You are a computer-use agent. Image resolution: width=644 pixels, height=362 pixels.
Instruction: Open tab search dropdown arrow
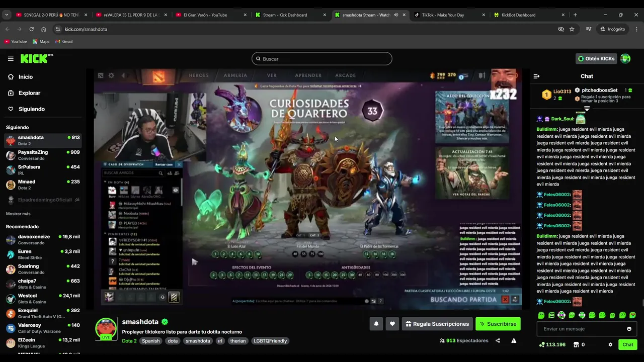coord(7,15)
